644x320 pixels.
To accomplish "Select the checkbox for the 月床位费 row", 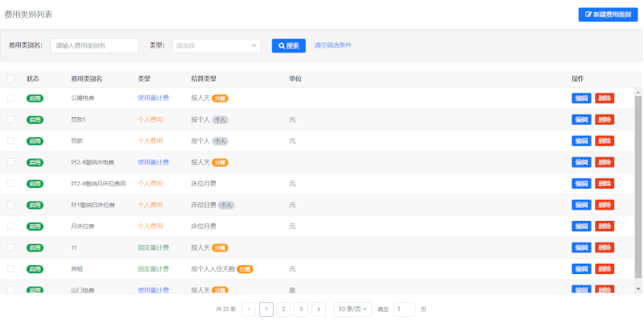I will click(11, 226).
